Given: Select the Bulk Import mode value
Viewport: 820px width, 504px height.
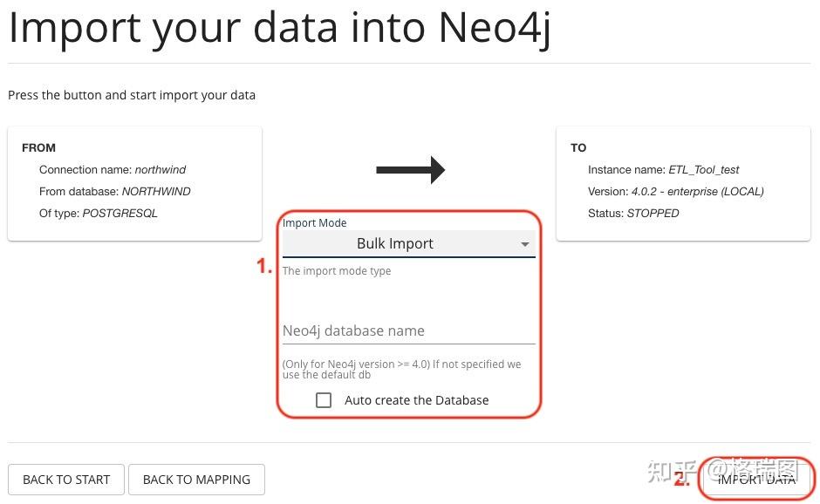Looking at the screenshot, I should pos(394,243).
